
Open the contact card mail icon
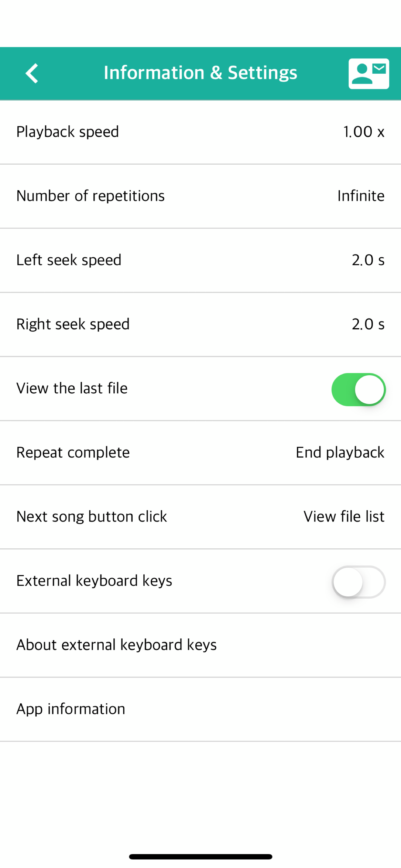pyautogui.click(x=369, y=73)
